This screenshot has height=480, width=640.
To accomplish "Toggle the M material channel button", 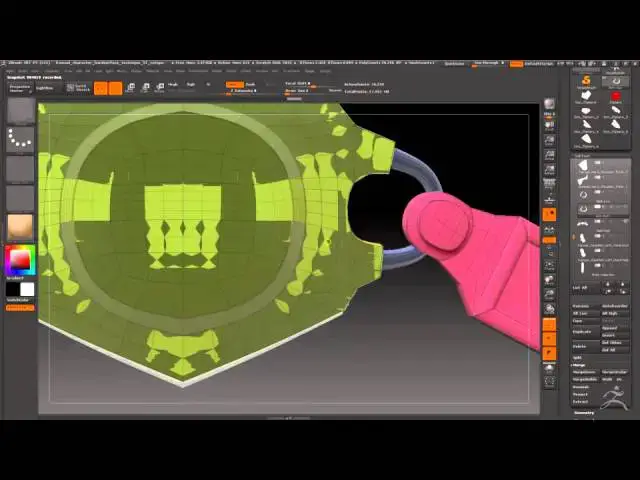I will coord(208,84).
